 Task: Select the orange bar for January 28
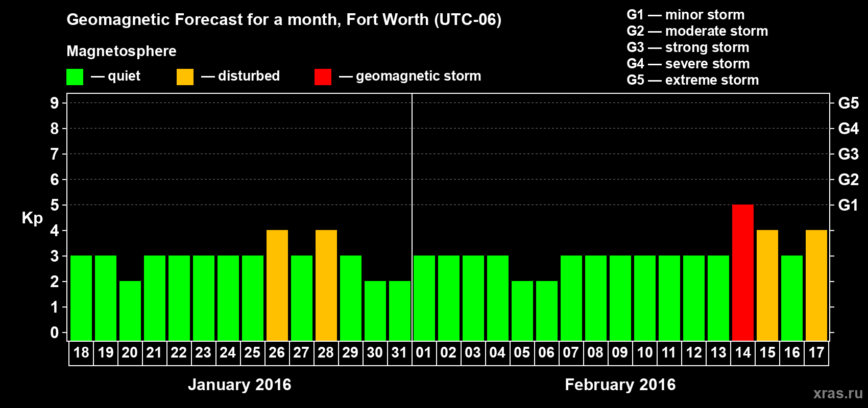[x=326, y=285]
